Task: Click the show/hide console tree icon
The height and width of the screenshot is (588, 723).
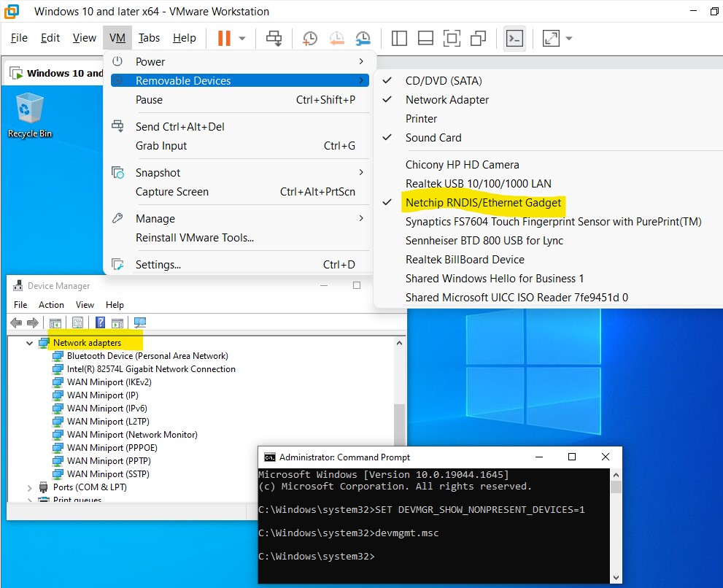Action: point(55,323)
